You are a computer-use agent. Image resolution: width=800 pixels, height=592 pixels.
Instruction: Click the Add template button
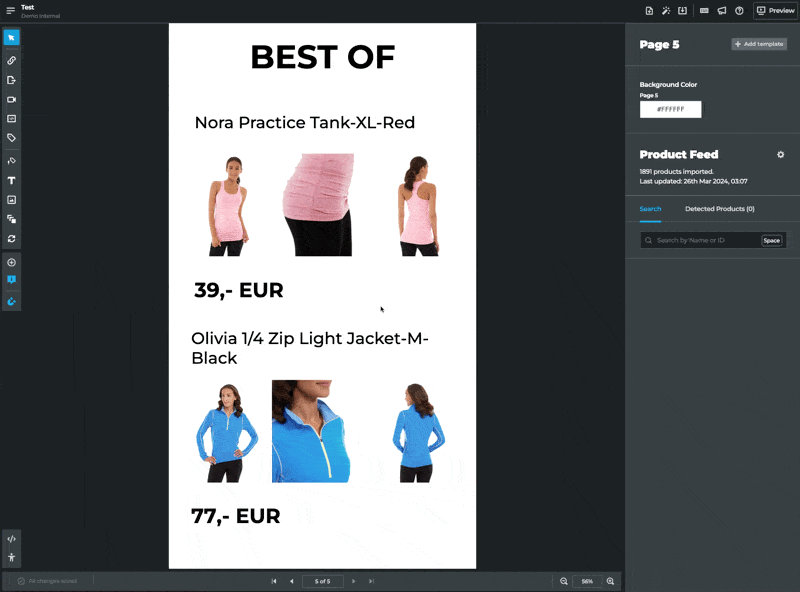click(759, 44)
